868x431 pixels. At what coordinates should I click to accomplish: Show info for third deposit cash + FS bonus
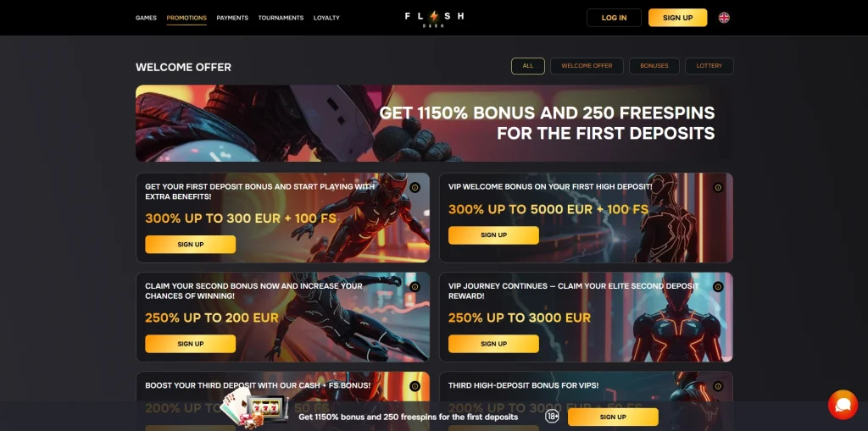tap(415, 386)
